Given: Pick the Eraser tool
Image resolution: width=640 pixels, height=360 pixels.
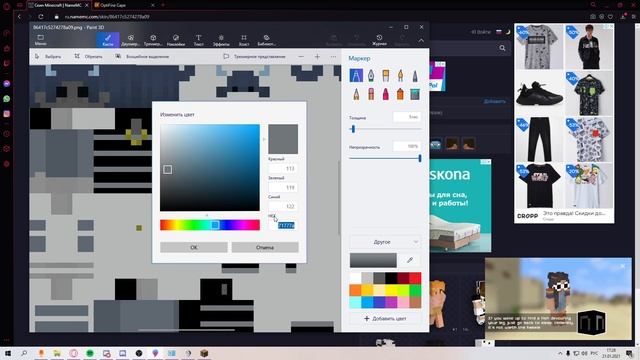Looking at the screenshot, I should pos(371,94).
